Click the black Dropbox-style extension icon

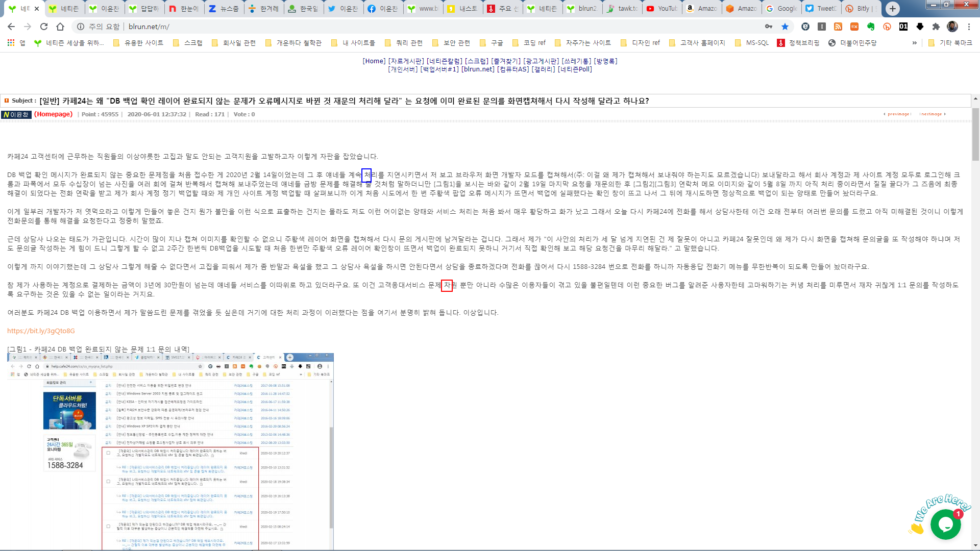(920, 27)
